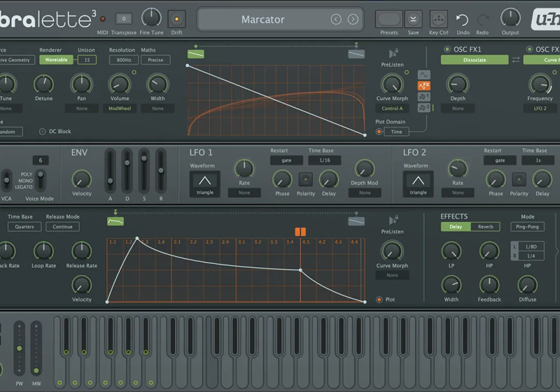
Task: Click the Redo arrow
Action: tap(483, 20)
